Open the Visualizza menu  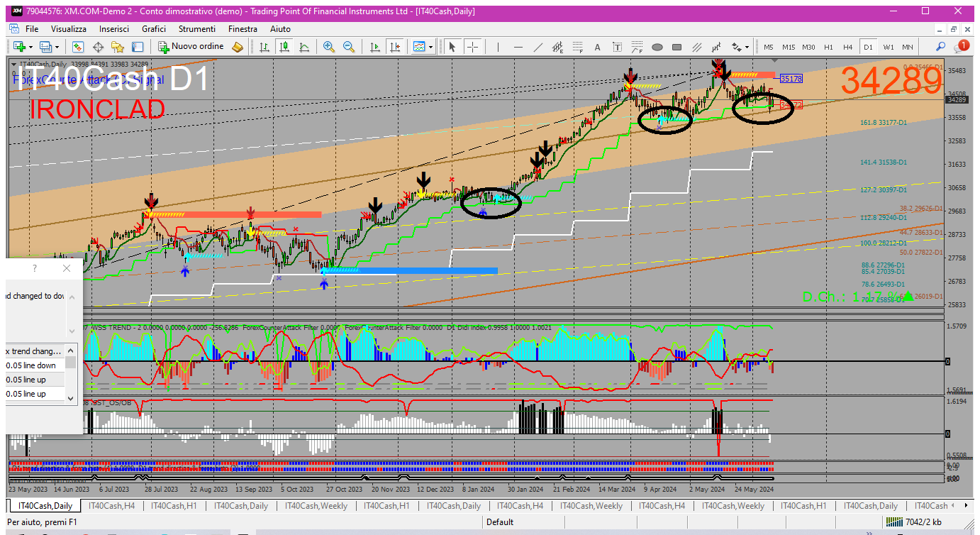click(69, 29)
